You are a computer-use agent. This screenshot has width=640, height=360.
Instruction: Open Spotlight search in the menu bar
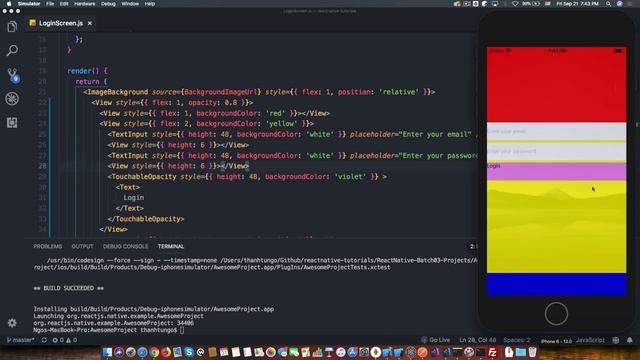608,4
